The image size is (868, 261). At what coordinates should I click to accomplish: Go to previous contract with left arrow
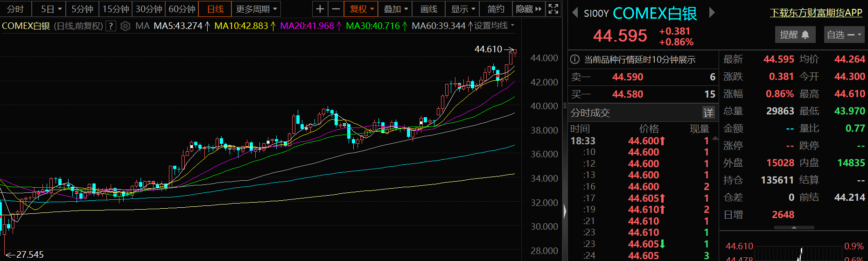[575, 13]
